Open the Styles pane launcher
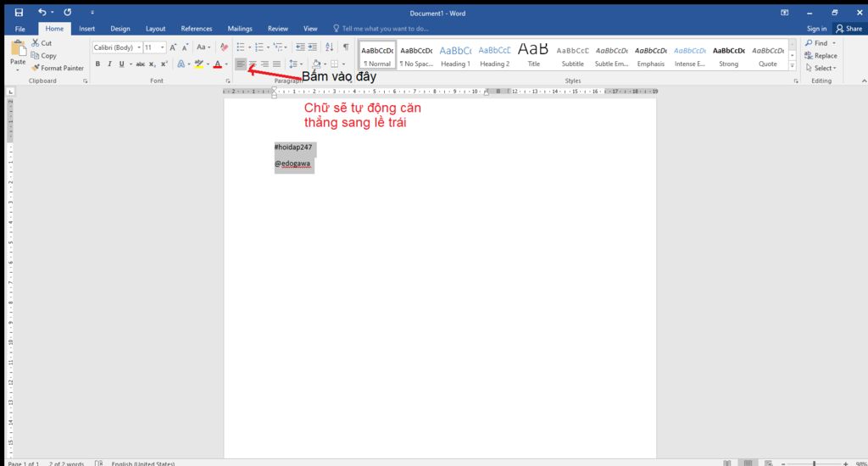The width and height of the screenshot is (868, 466). click(796, 80)
